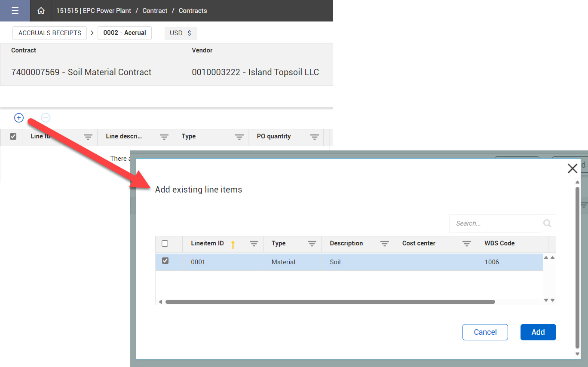This screenshot has height=367, width=588.
Task: Open filter menu for dialog Type column
Action: [312, 244]
